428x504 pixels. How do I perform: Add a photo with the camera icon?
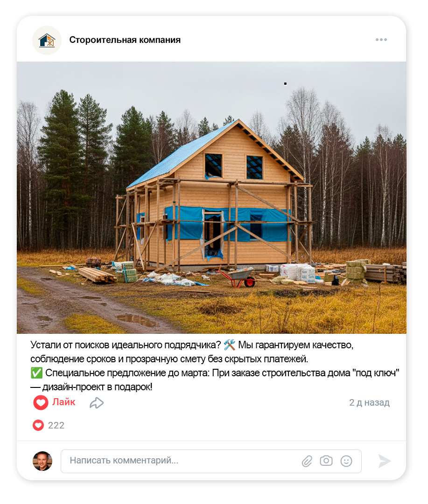click(x=326, y=461)
